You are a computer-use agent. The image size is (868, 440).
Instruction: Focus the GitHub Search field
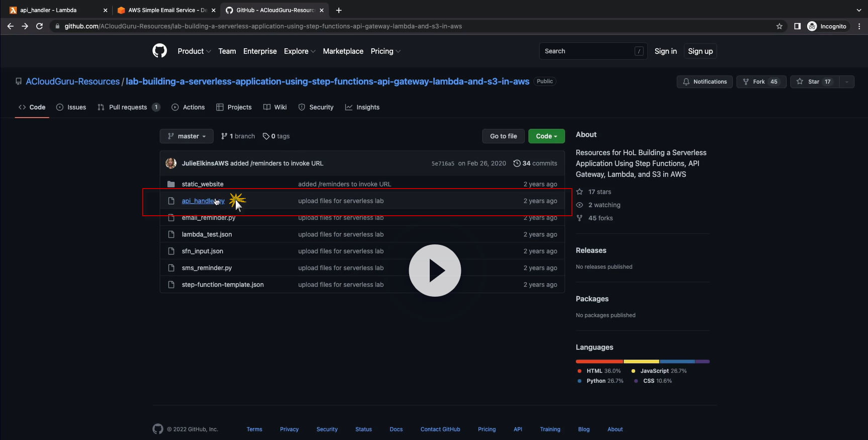click(592, 51)
